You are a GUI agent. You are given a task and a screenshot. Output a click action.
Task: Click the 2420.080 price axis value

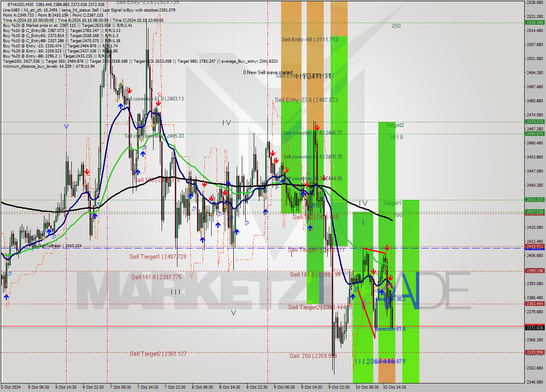[534, 227]
